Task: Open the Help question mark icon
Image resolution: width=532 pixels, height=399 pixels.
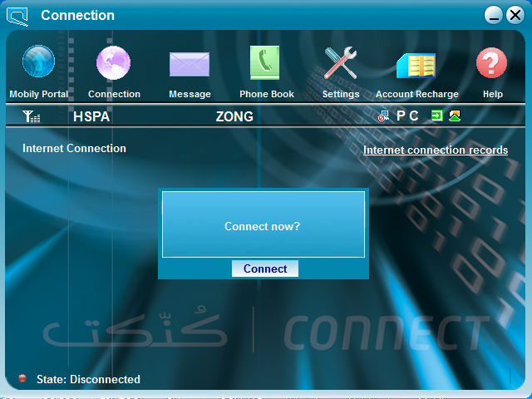Action: [x=491, y=63]
